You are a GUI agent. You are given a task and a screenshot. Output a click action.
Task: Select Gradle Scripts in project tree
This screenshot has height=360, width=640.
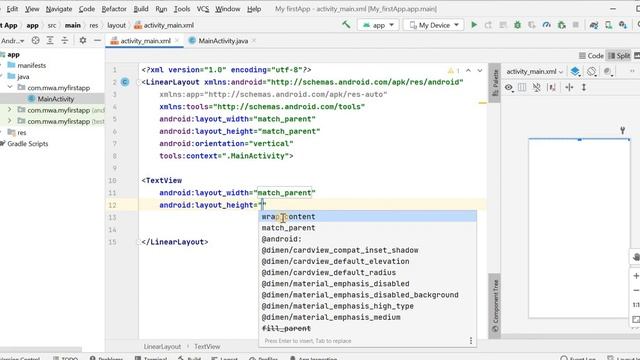click(x=24, y=144)
